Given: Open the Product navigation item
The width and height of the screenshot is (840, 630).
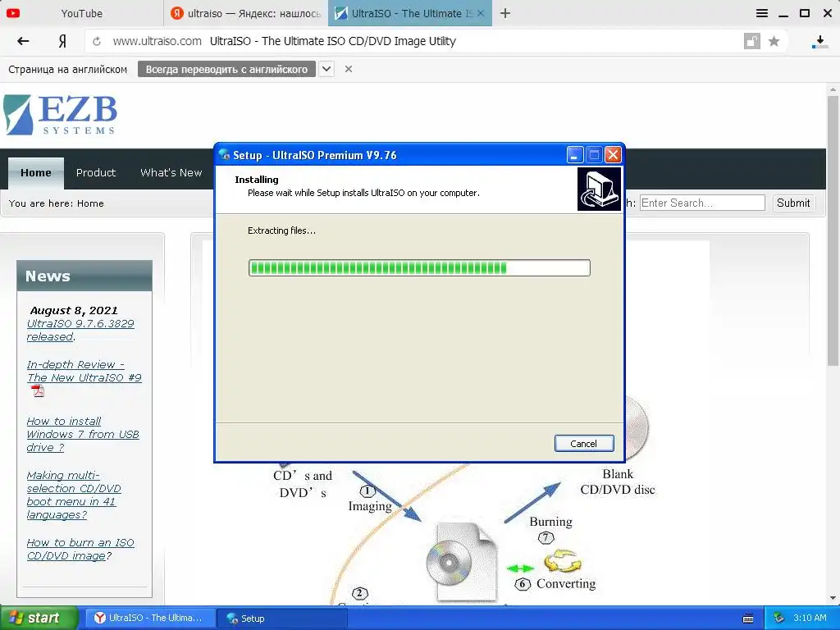Looking at the screenshot, I should pyautogui.click(x=96, y=172).
